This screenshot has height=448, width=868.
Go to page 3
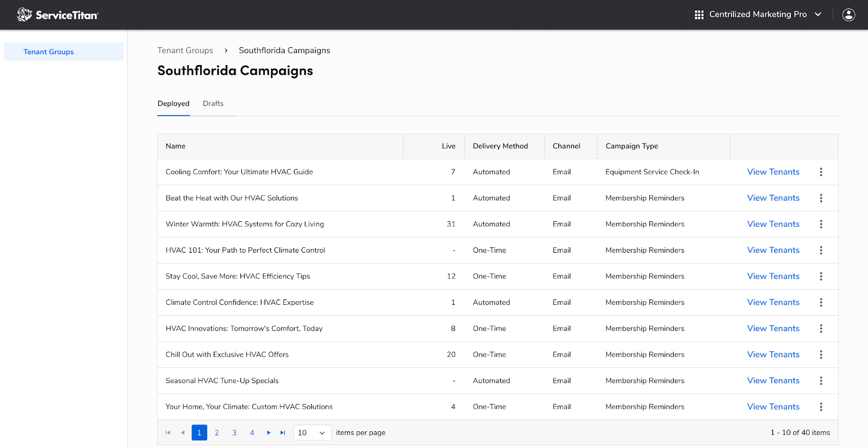(x=234, y=433)
